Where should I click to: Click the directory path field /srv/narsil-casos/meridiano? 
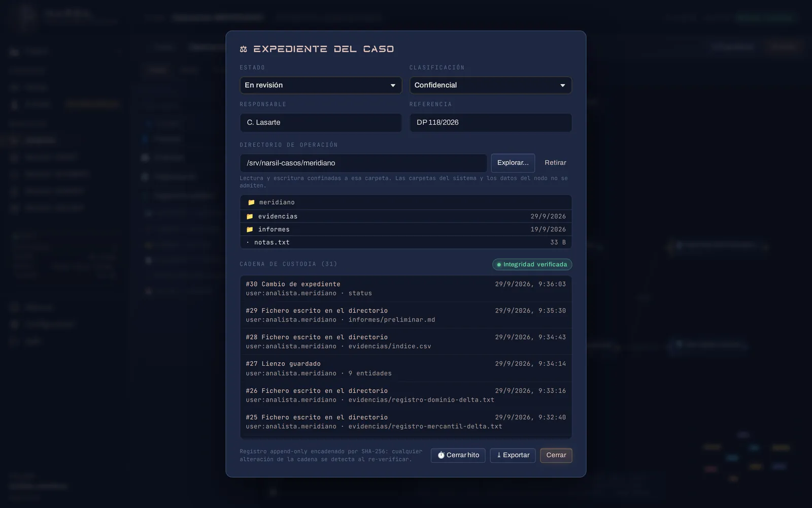tap(363, 163)
